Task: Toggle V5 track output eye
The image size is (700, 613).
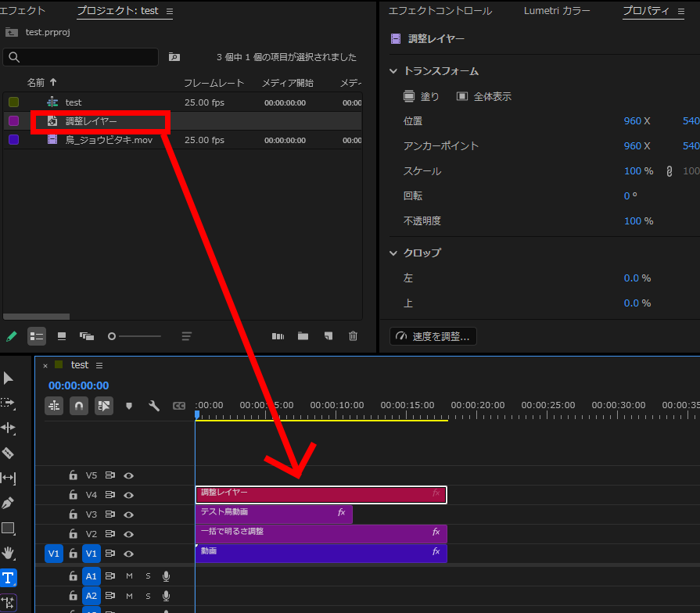Action: point(128,475)
